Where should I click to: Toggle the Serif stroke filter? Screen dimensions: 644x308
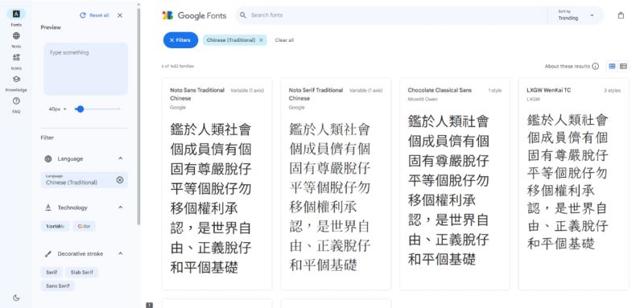click(x=52, y=273)
